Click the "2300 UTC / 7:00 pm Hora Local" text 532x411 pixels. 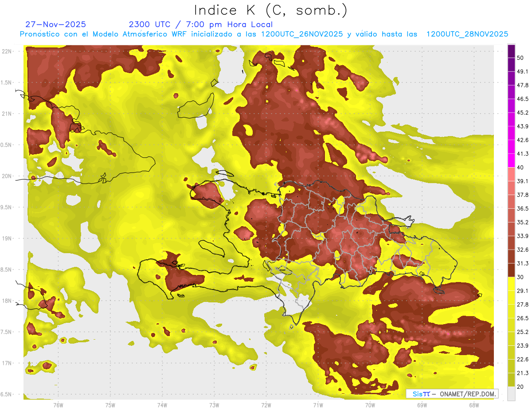(200, 24)
